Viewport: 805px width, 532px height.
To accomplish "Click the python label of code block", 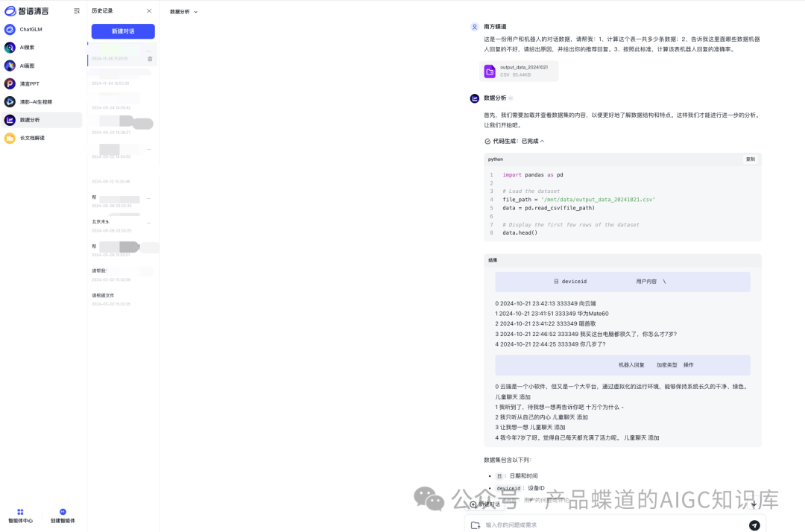I will click(x=496, y=159).
